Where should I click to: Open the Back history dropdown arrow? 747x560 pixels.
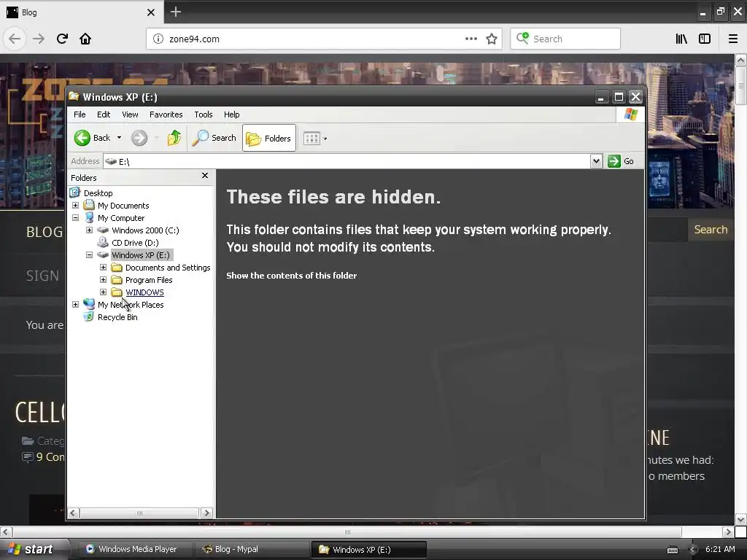click(119, 138)
